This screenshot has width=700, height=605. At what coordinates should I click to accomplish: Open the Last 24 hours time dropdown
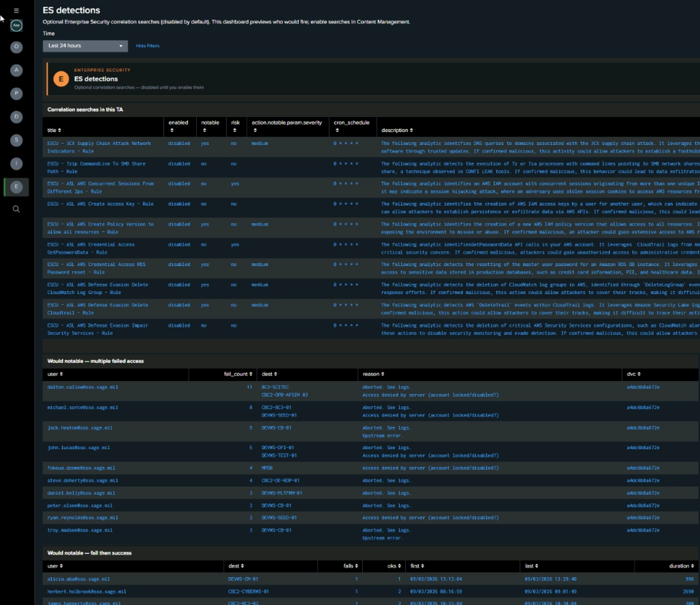[x=85, y=46]
